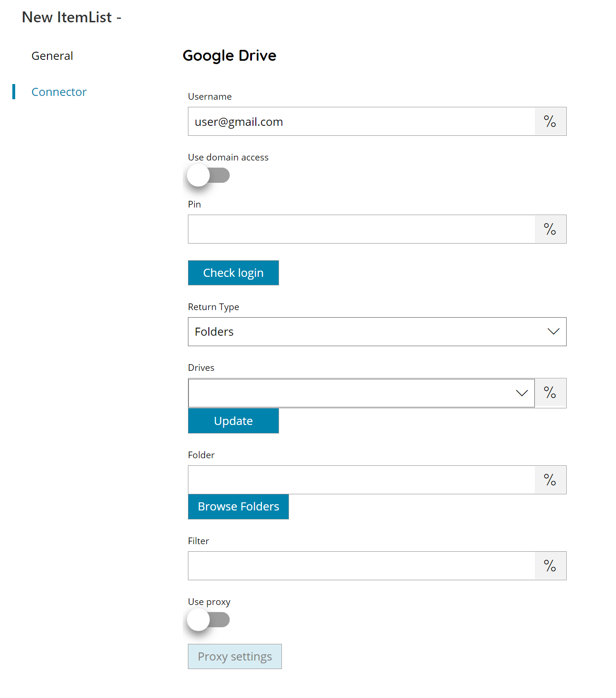Click the % icon next to the Pin field
Image resolution: width=616 pixels, height=698 pixels.
[550, 229]
